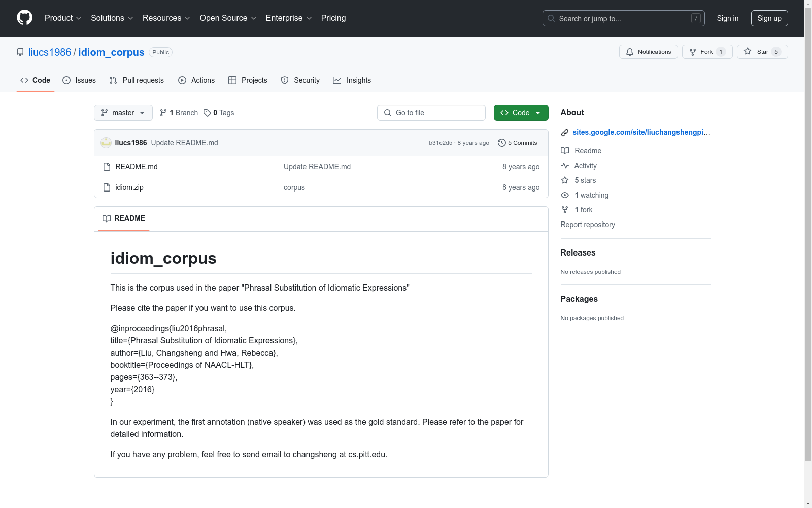Click the Go to file field
The image size is (812, 508).
tap(431, 113)
